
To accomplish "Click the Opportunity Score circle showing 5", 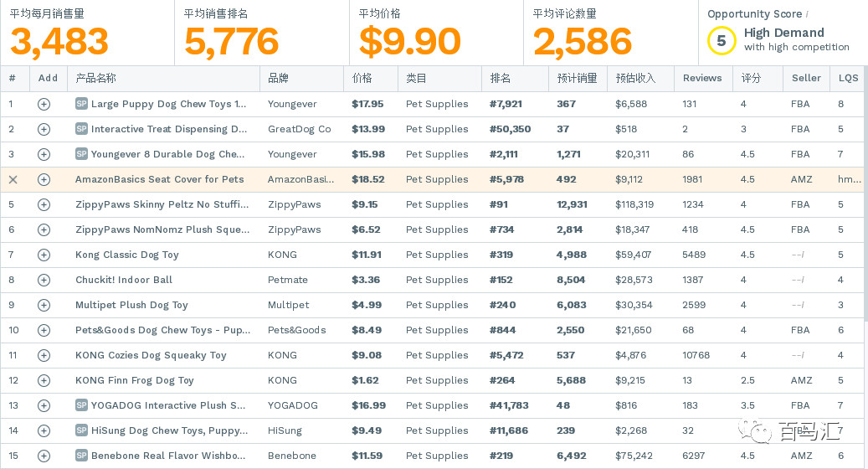I will point(721,40).
